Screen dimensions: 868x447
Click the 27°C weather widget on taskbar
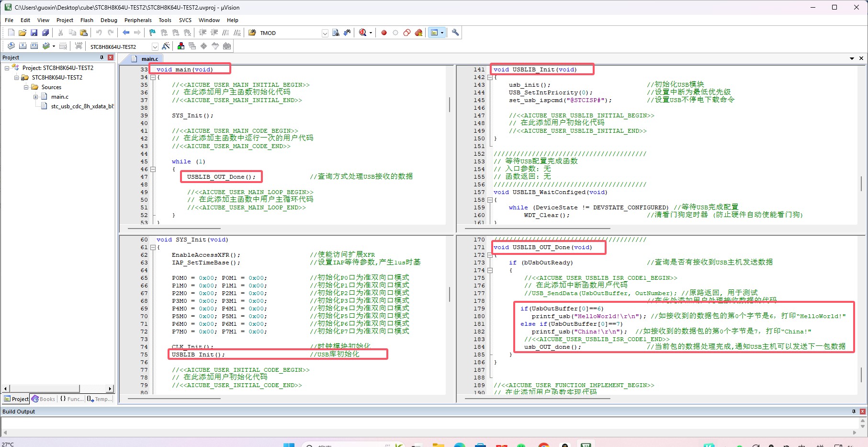[8, 444]
